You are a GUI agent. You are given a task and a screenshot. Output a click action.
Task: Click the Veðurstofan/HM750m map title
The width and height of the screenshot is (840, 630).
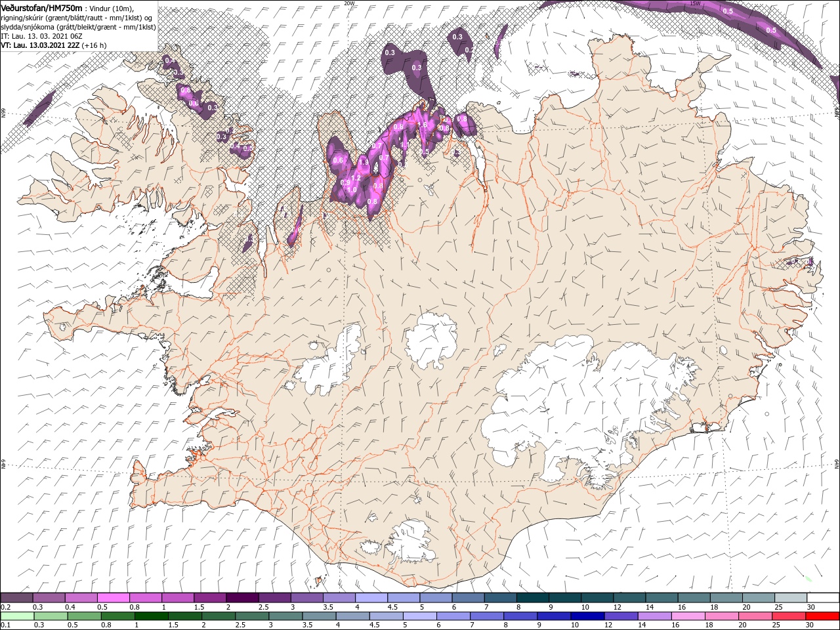coord(42,7)
